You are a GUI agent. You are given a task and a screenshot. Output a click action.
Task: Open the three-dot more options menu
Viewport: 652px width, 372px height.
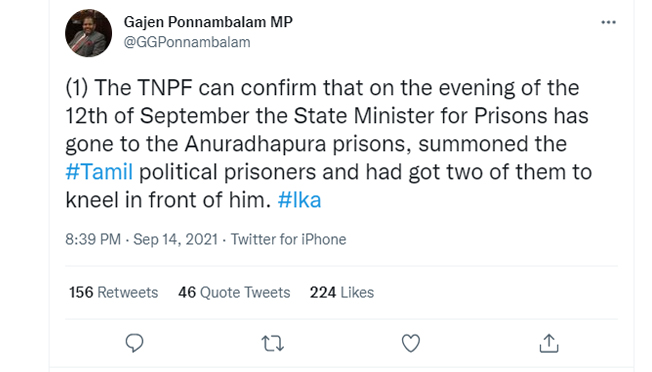[608, 22]
